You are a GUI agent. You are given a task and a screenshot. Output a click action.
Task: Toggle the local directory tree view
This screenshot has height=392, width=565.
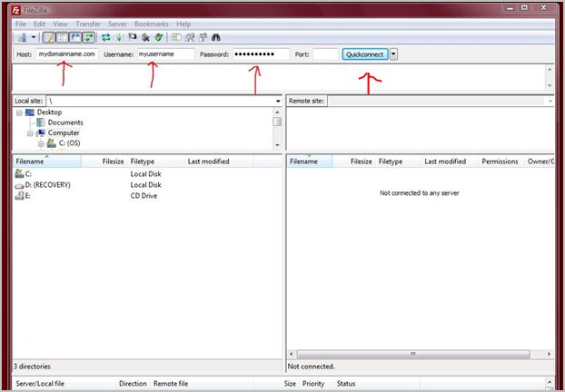pos(62,37)
